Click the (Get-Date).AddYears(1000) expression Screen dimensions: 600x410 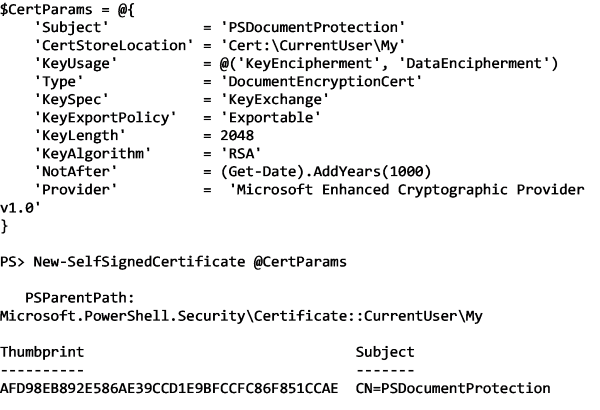[326, 171]
